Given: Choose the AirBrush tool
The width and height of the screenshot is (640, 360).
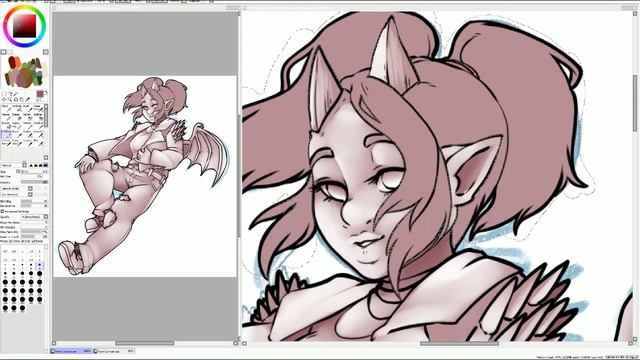Looking at the screenshot, I should point(16,108).
